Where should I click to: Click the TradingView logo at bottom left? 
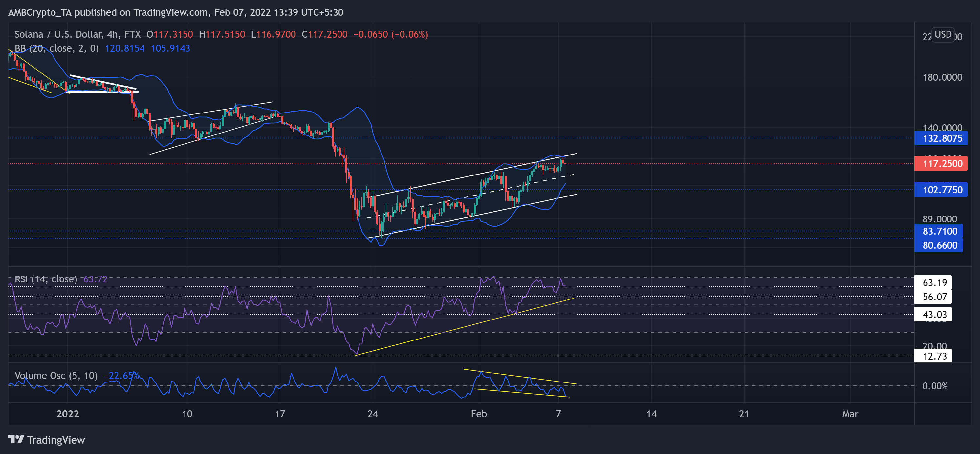coord(46,440)
